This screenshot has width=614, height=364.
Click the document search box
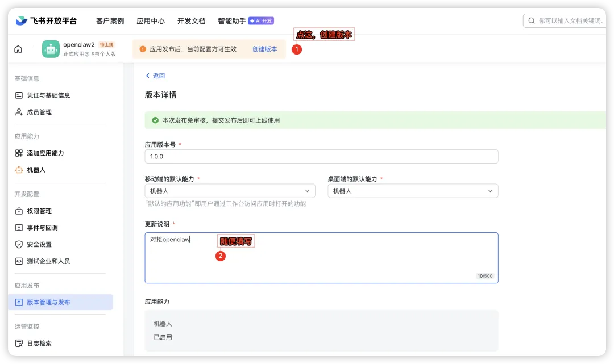[x=565, y=20]
